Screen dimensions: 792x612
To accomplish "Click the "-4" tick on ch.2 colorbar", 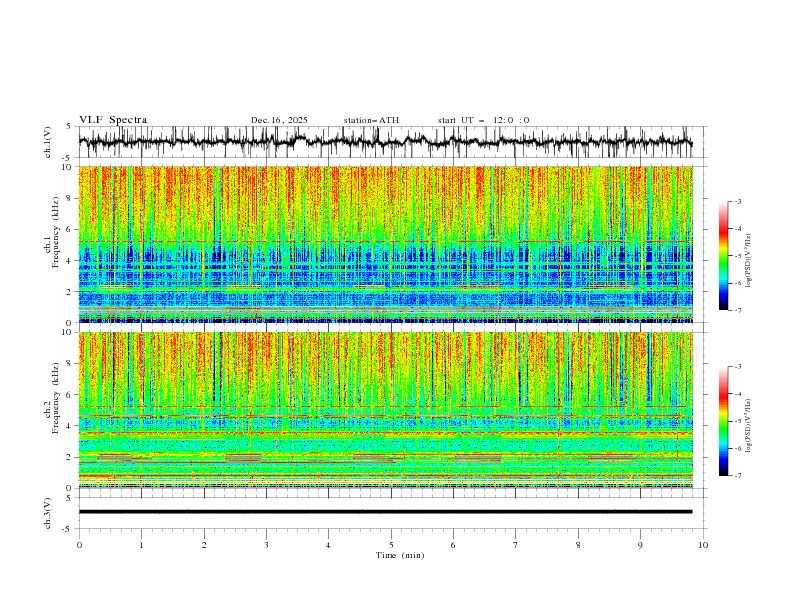I will click(x=737, y=394).
